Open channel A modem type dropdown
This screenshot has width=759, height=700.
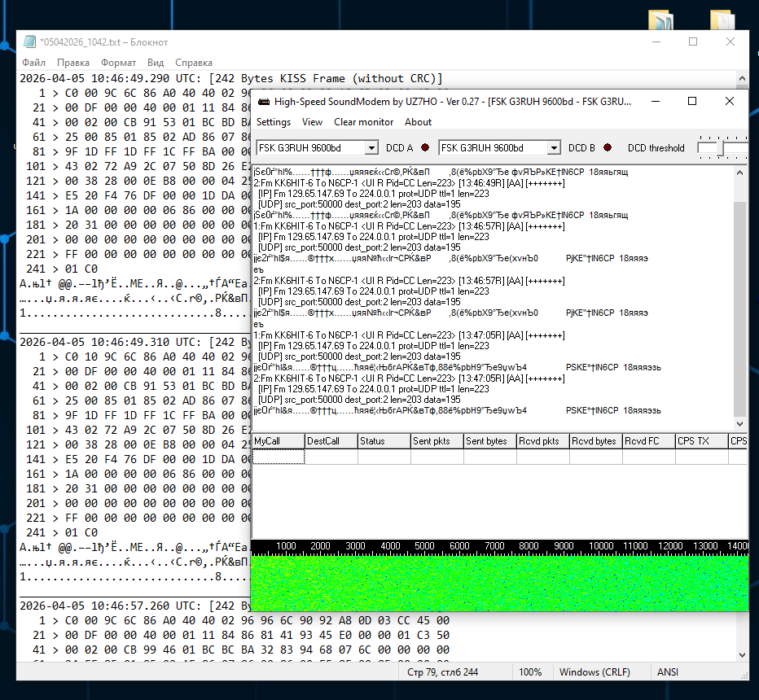pos(371,148)
